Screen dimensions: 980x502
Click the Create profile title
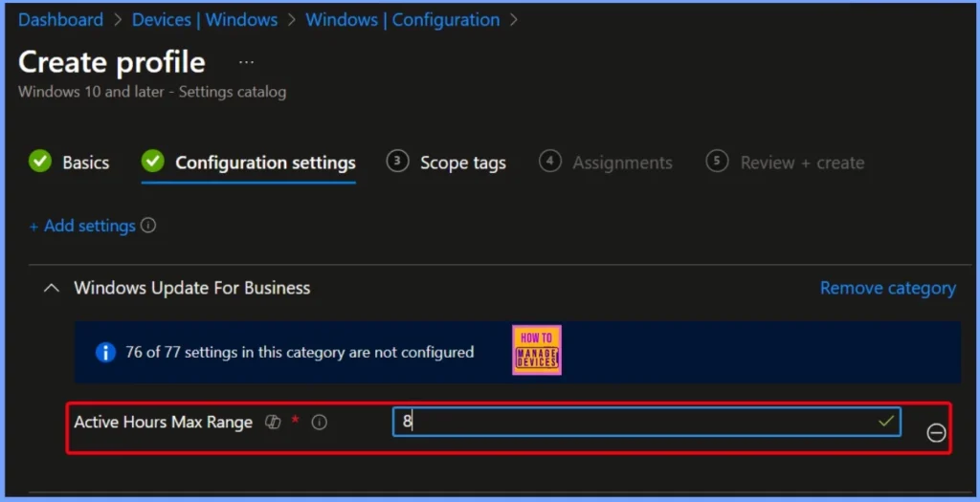[112, 62]
